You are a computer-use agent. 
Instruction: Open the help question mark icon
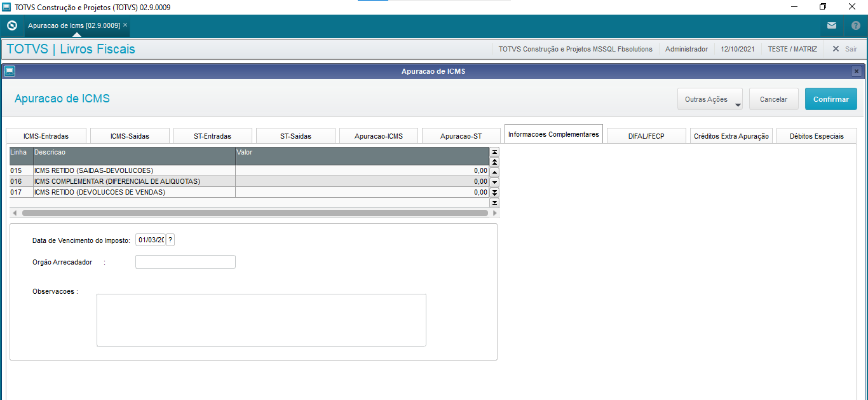(855, 26)
